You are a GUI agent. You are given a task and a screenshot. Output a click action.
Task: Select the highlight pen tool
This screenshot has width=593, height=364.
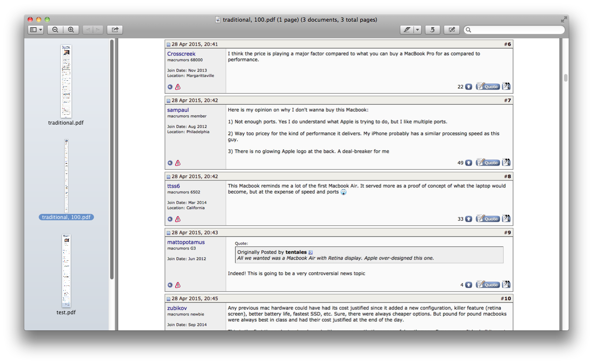[x=407, y=30]
